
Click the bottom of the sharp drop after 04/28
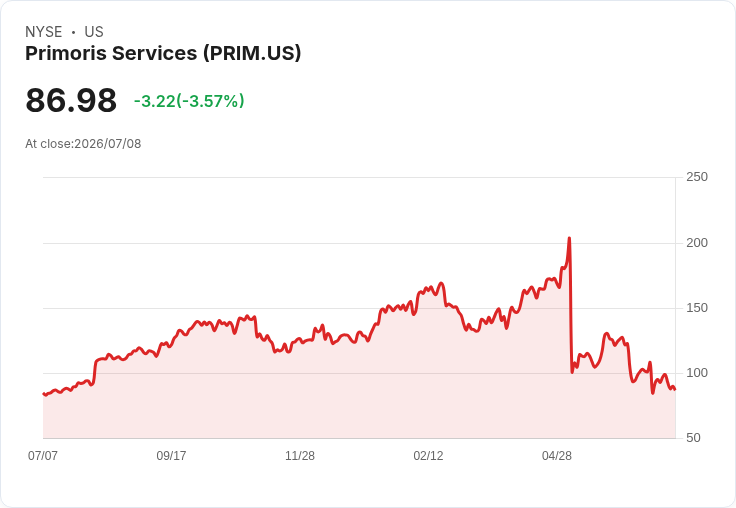click(x=572, y=372)
